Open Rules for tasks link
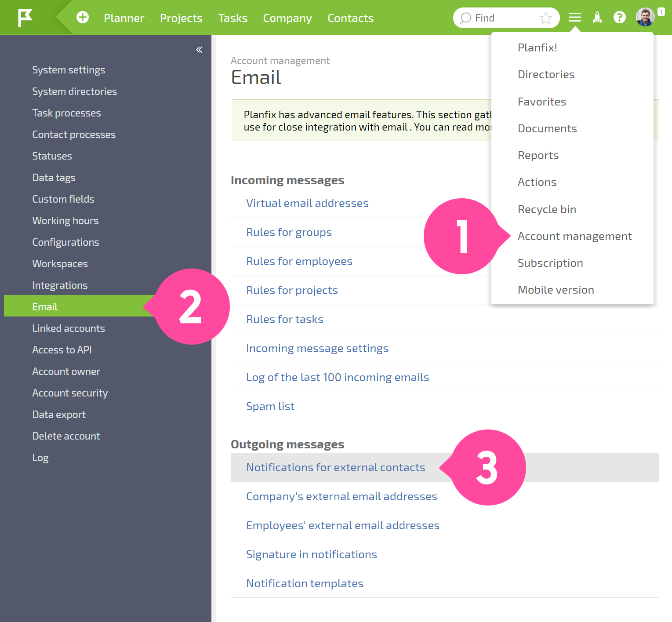672x622 pixels. point(285,319)
